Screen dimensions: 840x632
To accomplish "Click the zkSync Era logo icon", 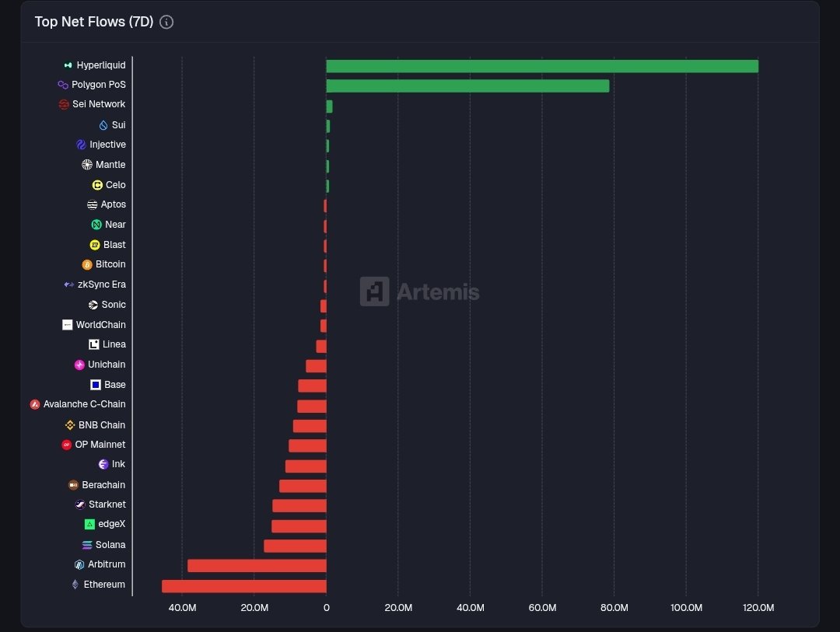I will [69, 285].
